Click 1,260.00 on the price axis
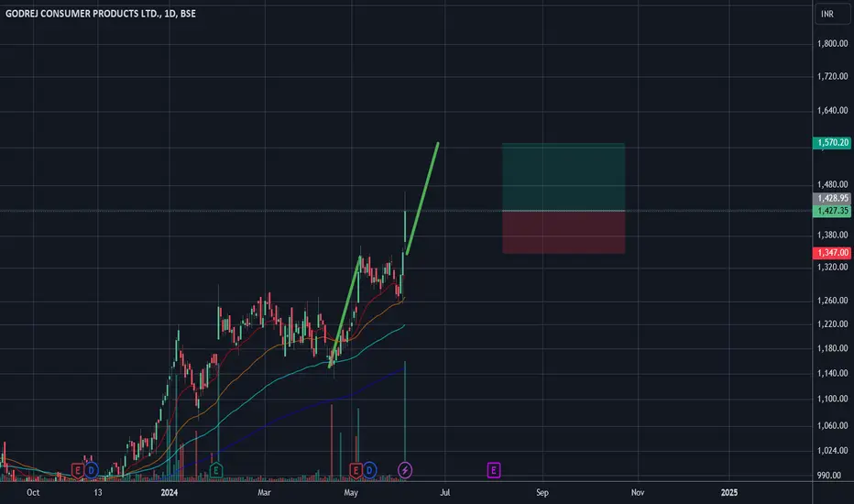 [x=832, y=301]
